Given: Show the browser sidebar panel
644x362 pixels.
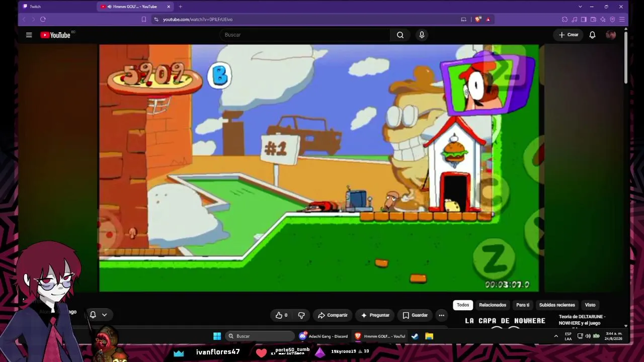Looking at the screenshot, I should 584,19.
